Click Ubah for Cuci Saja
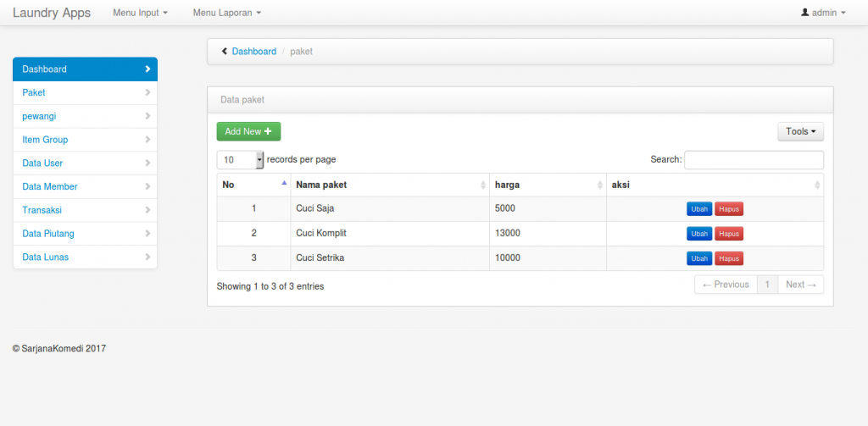The width and height of the screenshot is (868, 426). coord(699,209)
